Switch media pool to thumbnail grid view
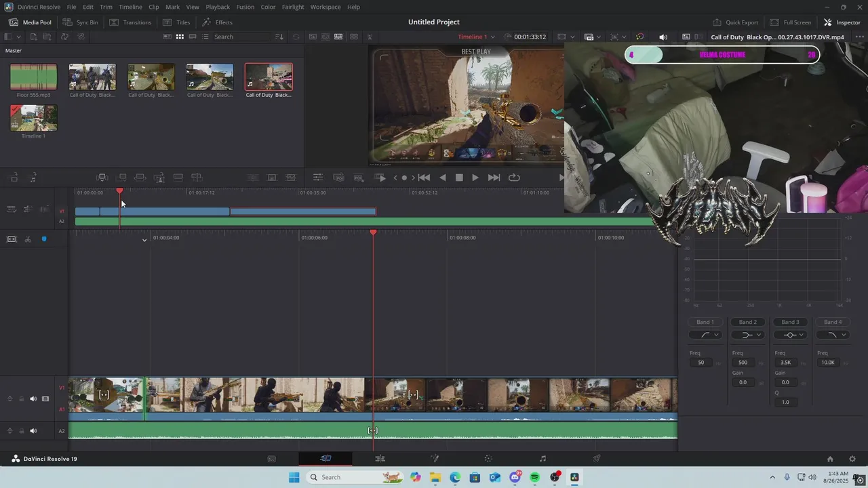The width and height of the screenshot is (868, 488). (180, 37)
